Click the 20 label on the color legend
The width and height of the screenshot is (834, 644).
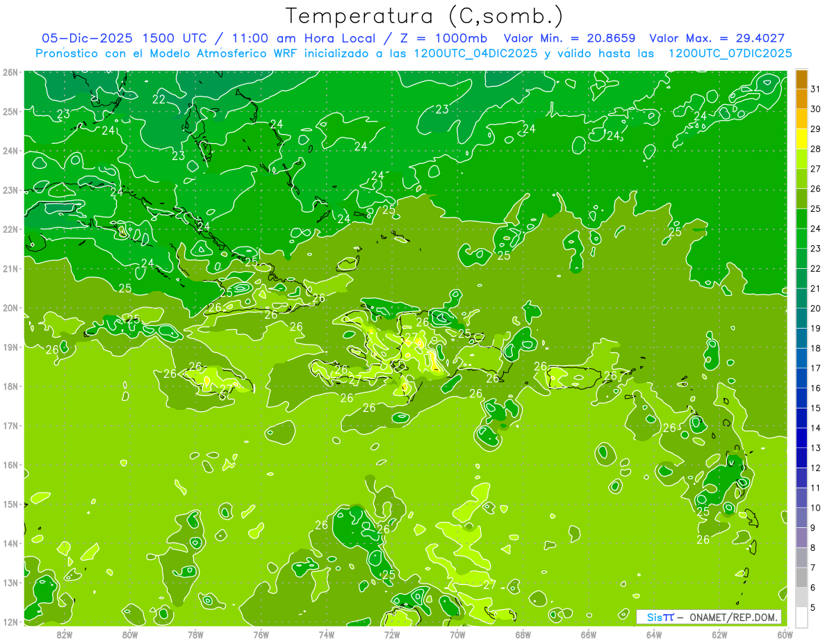click(x=815, y=308)
